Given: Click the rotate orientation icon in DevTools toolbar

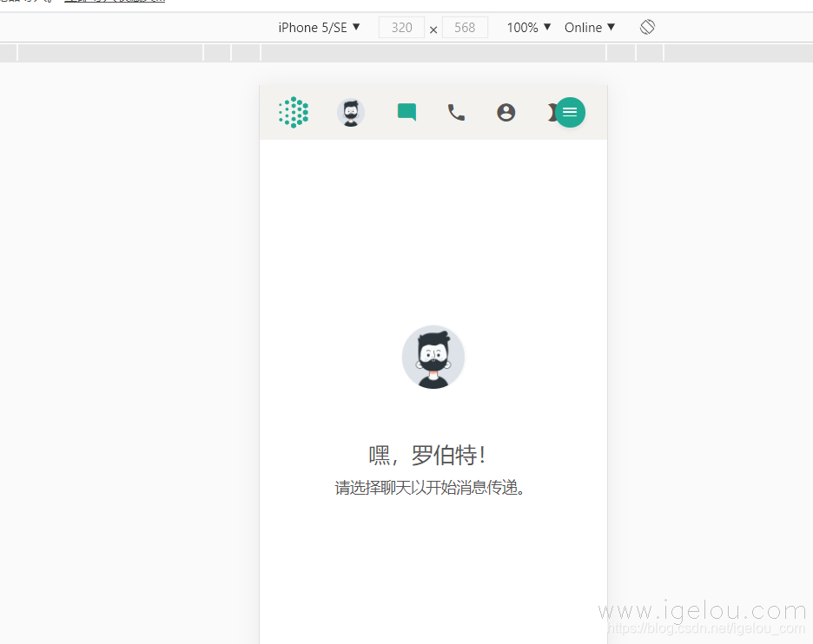Looking at the screenshot, I should tap(647, 27).
